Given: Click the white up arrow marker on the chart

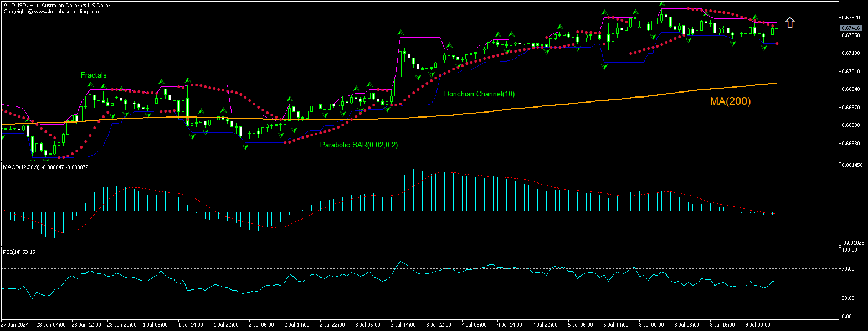Looking at the screenshot, I should tap(791, 22).
